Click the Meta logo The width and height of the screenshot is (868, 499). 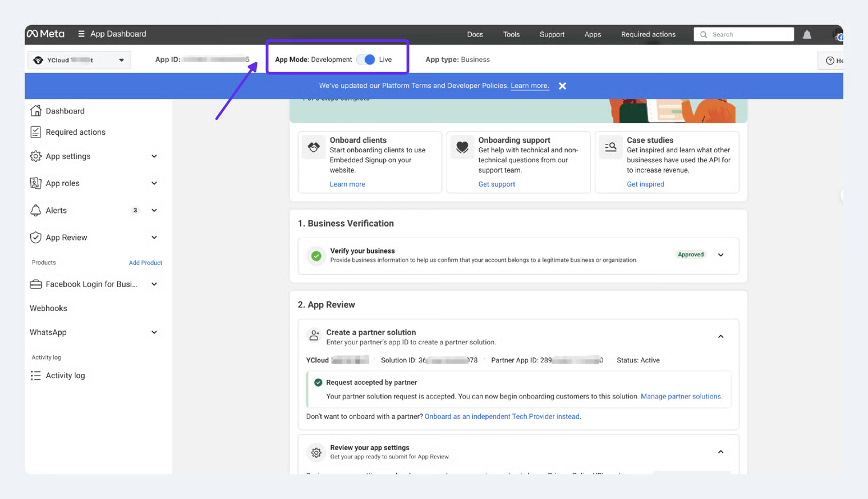click(46, 34)
